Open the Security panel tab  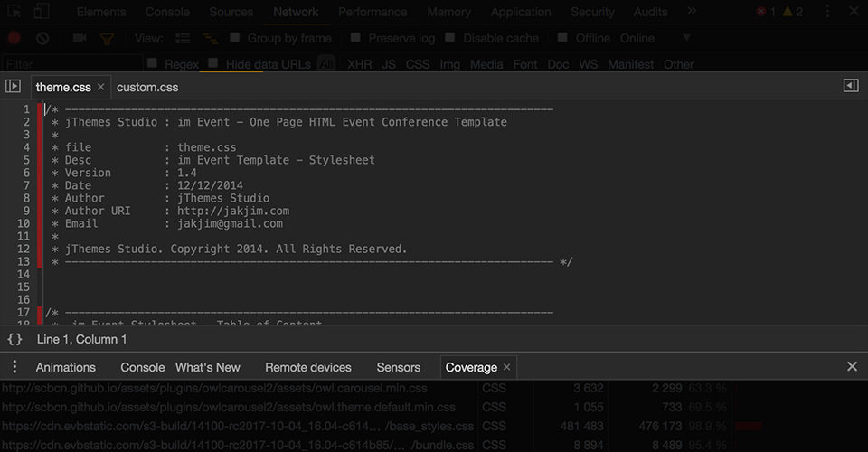pyautogui.click(x=592, y=12)
